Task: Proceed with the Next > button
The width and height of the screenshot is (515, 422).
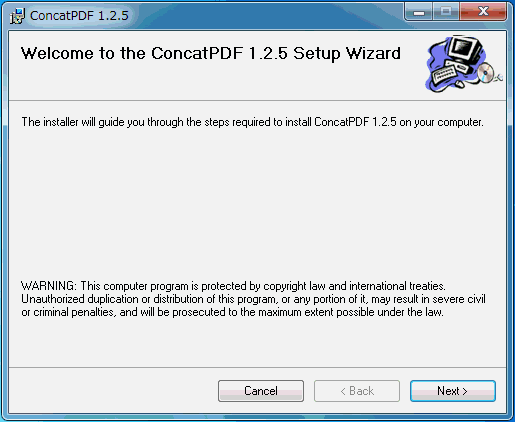Action: coord(453,391)
